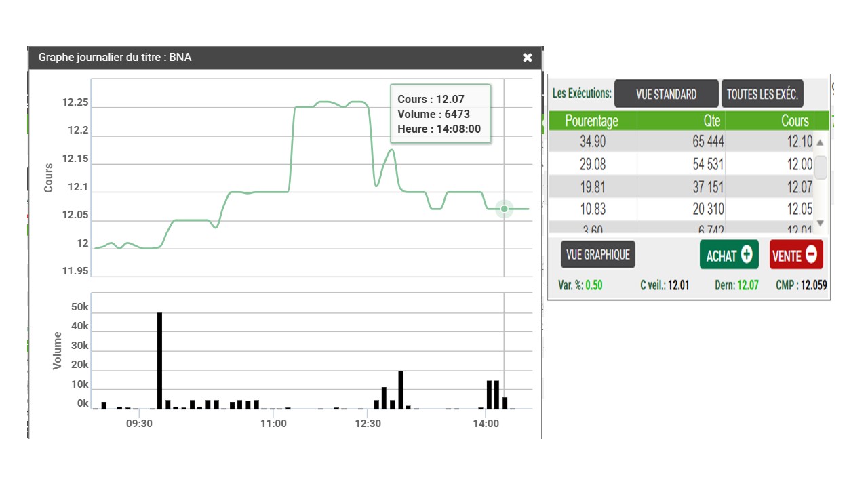Close the BNA daily graph window

tap(528, 58)
